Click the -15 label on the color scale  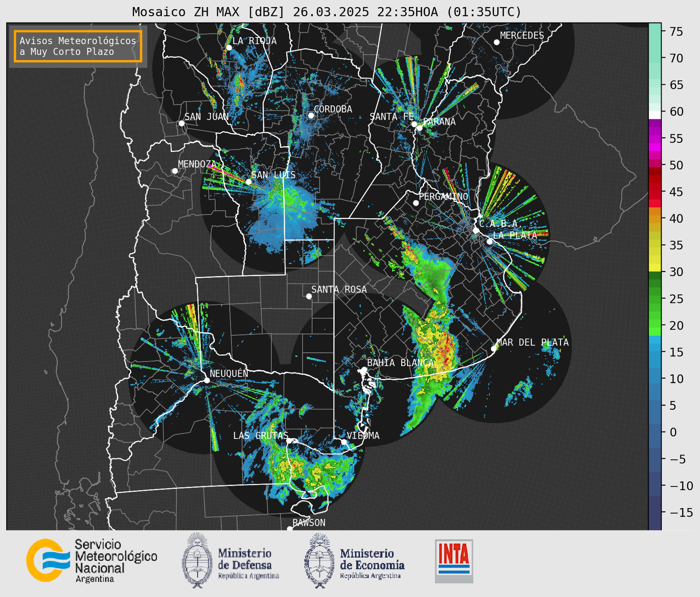pos(681,513)
